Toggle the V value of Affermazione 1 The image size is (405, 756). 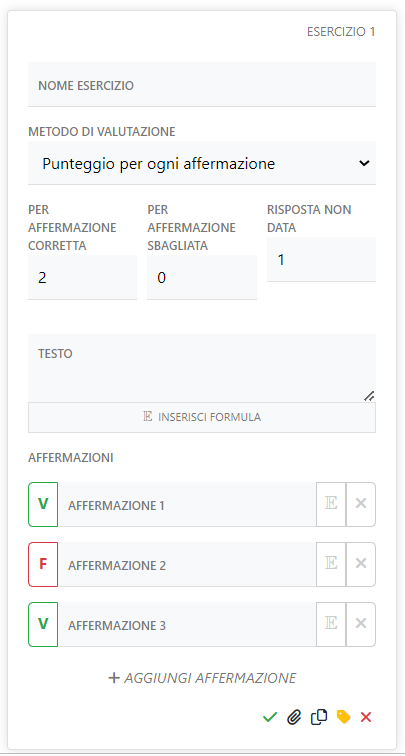pos(43,504)
